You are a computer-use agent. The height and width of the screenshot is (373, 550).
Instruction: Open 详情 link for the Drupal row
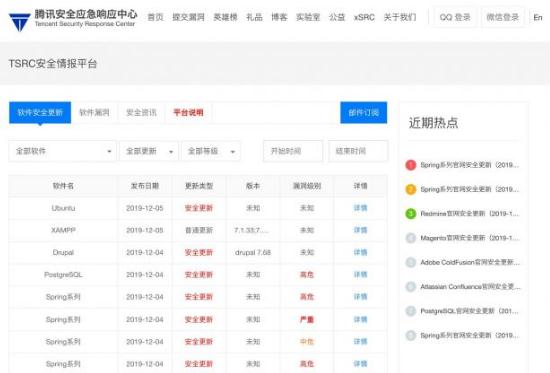[x=360, y=253]
